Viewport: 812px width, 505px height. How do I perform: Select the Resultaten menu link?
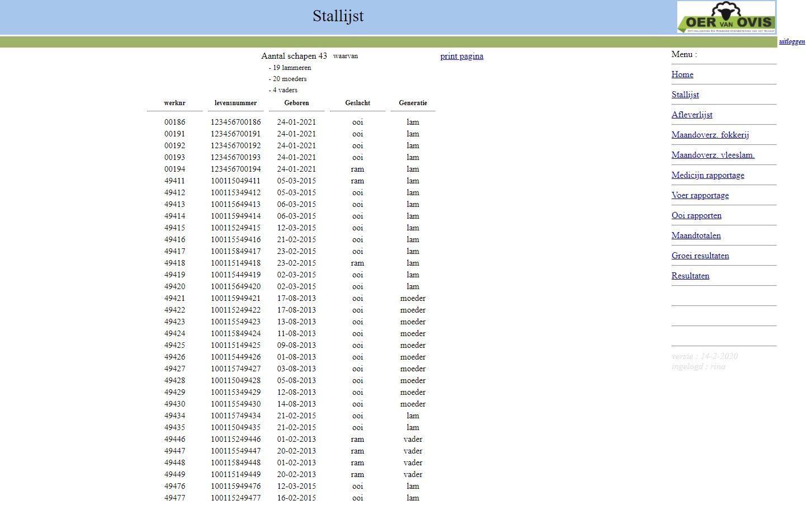click(x=690, y=276)
